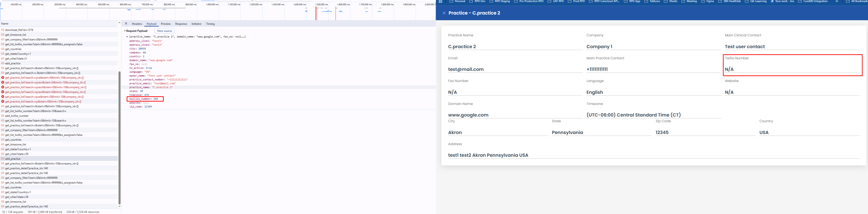Click the Twilio Number field showing N/A
Viewport: 868px width, 214px height.
[x=792, y=70]
